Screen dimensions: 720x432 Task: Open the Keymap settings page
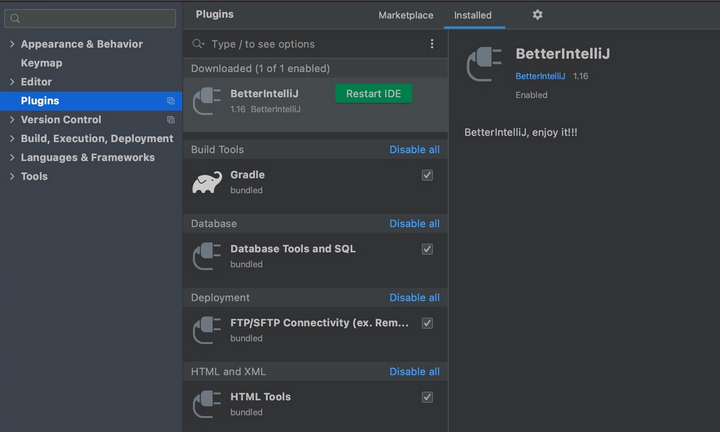coord(41,63)
